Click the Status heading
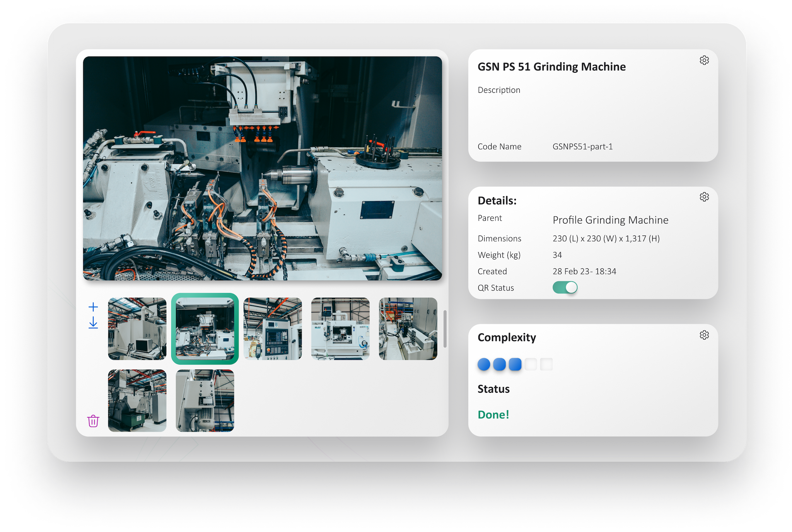The width and height of the screenshot is (792, 532). tap(493, 389)
